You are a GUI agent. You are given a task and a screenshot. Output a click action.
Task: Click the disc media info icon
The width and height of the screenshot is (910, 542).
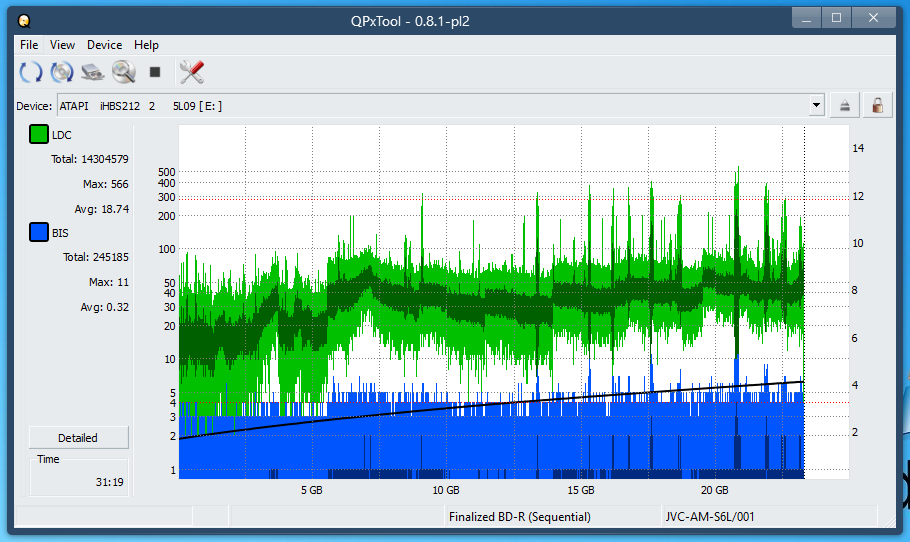[x=62, y=72]
